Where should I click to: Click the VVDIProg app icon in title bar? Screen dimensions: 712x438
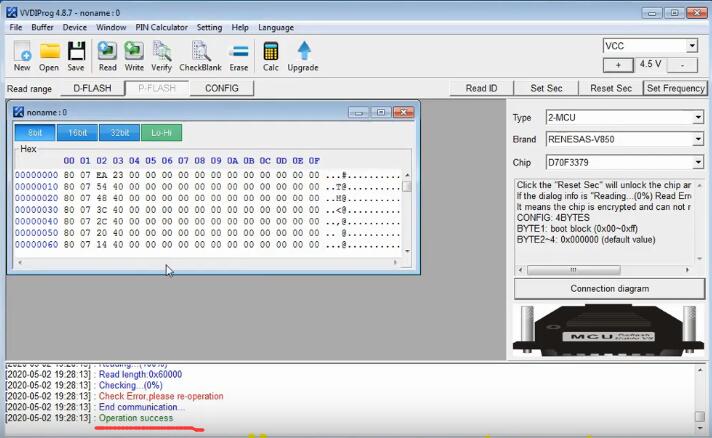click(12, 12)
